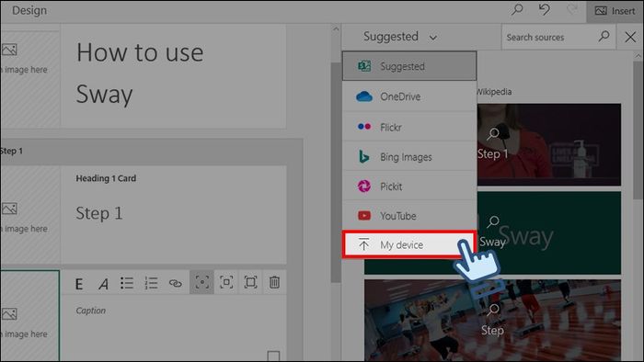Click the Bing logo icon
644x362 pixels.
click(x=364, y=156)
